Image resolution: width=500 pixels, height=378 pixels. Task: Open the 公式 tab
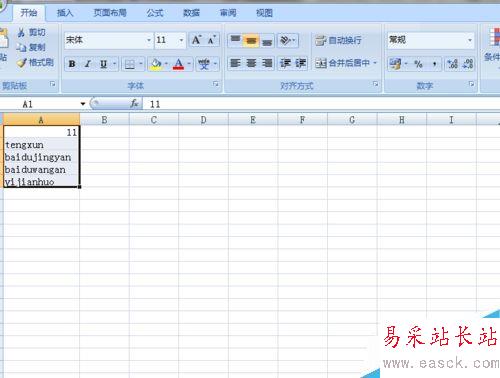[155, 13]
